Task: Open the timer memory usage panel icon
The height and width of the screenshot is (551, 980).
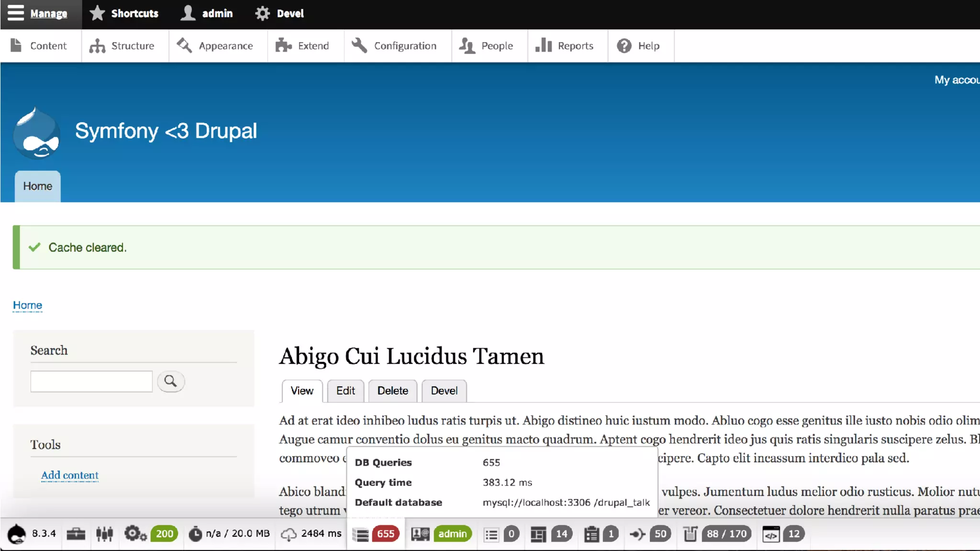Action: coord(195,534)
